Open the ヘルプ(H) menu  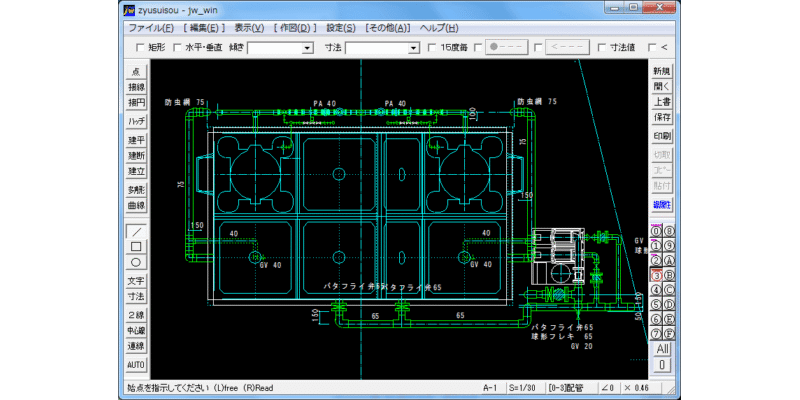439,28
